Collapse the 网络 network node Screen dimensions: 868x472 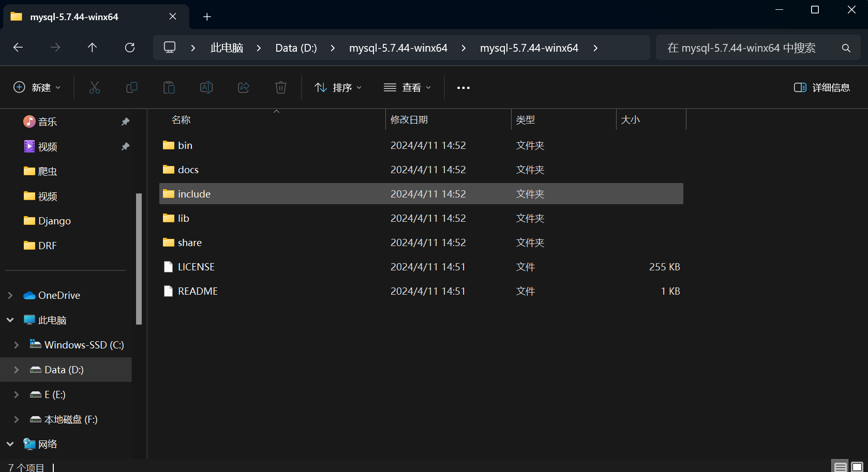point(10,444)
